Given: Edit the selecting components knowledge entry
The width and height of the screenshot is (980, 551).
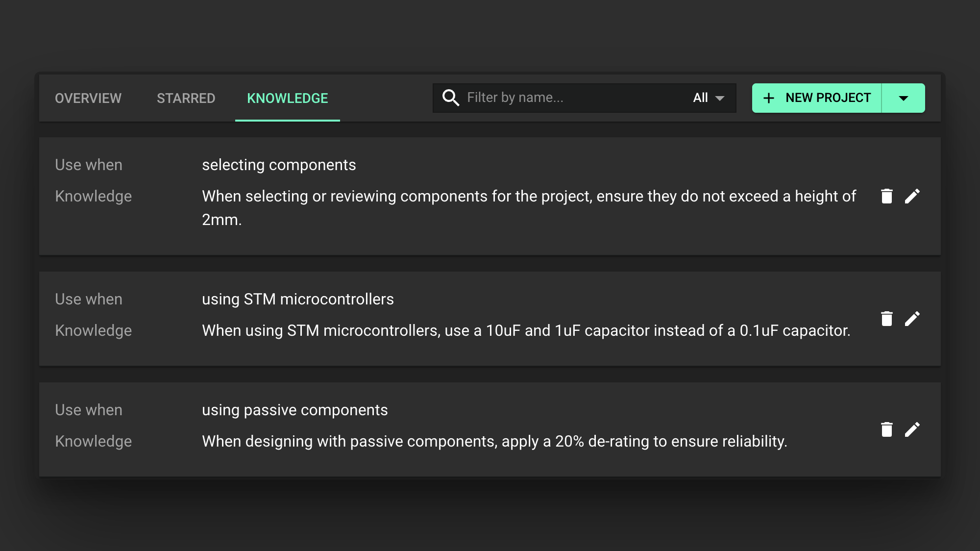Looking at the screenshot, I should coord(912,196).
